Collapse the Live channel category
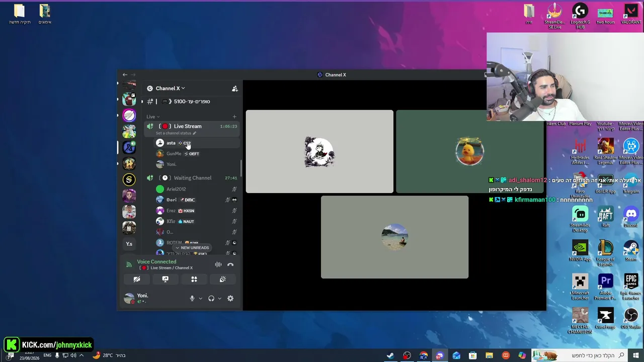644x362 pixels. click(x=153, y=117)
